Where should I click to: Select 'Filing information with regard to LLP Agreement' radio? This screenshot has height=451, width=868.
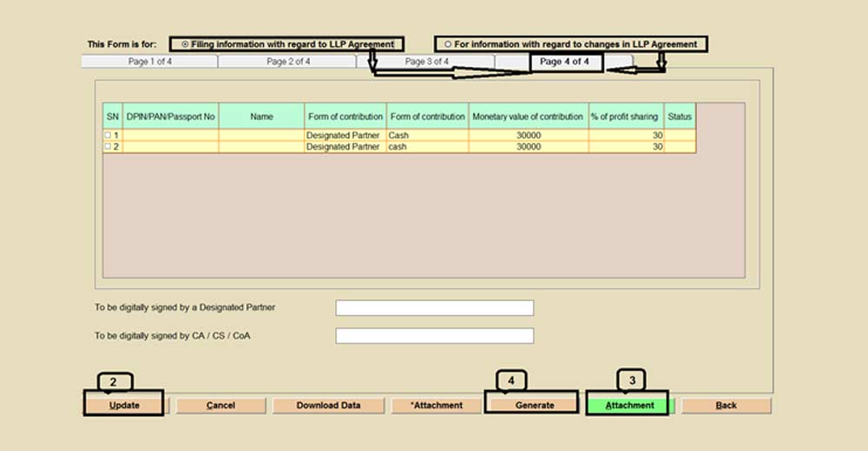coord(185,44)
